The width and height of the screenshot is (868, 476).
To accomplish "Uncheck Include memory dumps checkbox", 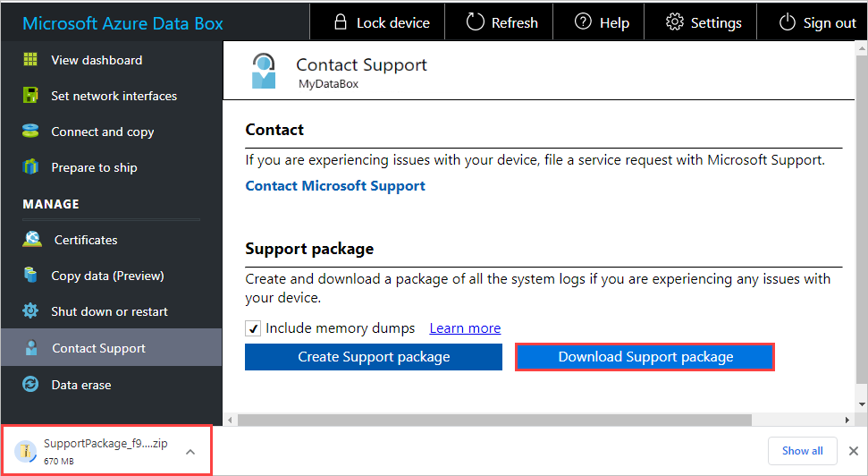I will (x=254, y=328).
